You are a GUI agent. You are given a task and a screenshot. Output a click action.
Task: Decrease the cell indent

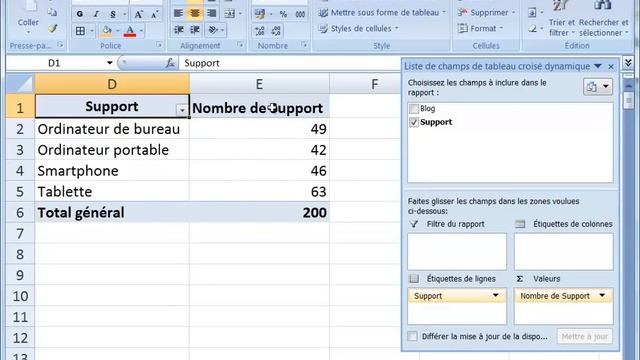(x=178, y=30)
